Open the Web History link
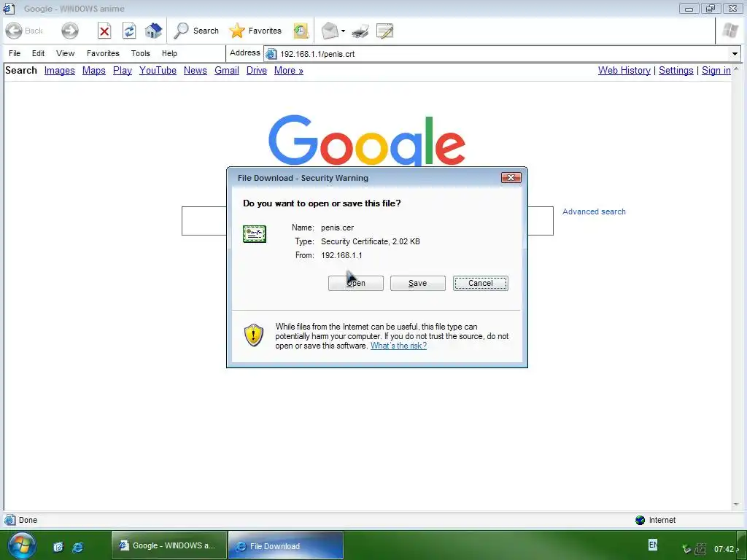Image resolution: width=747 pixels, height=560 pixels. (624, 71)
